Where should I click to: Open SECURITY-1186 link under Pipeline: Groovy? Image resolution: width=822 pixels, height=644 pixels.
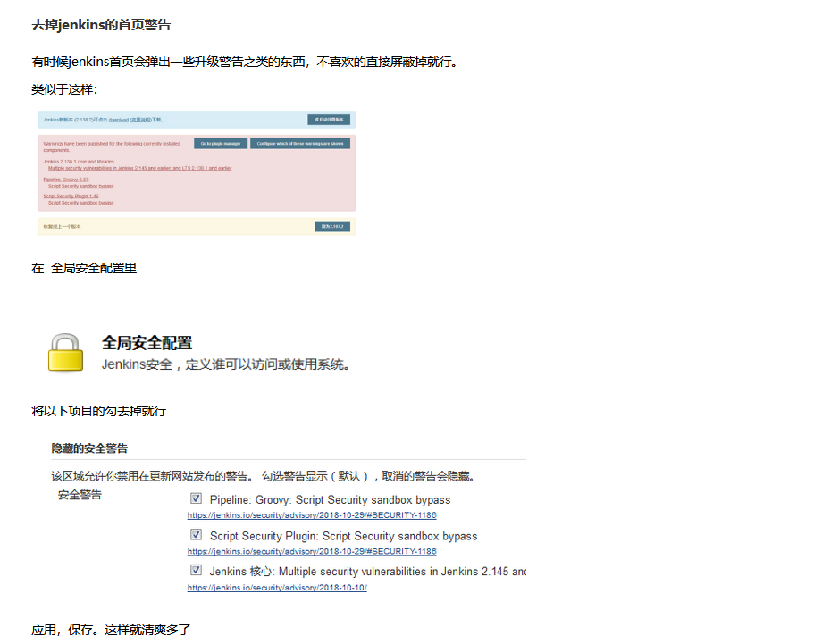pyautogui.click(x=312, y=515)
